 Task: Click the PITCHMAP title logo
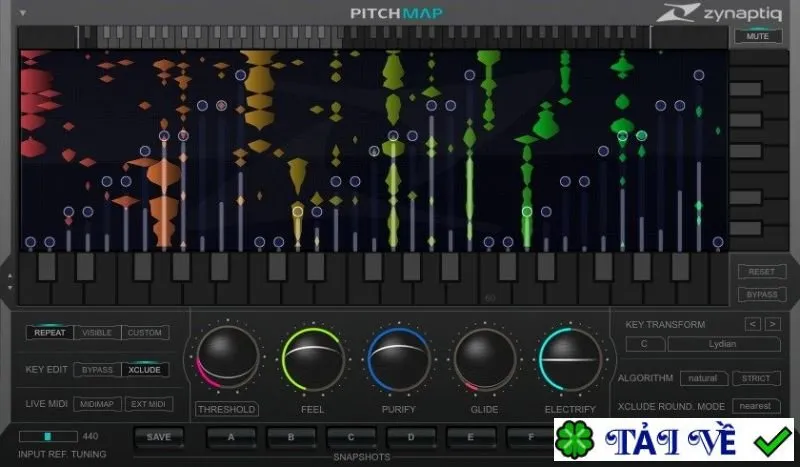(x=397, y=13)
